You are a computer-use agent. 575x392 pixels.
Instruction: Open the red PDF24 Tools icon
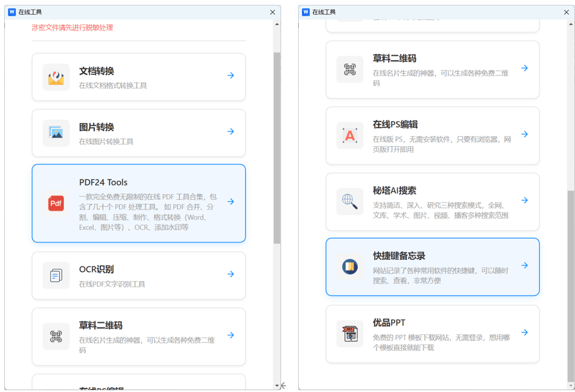[x=56, y=204]
